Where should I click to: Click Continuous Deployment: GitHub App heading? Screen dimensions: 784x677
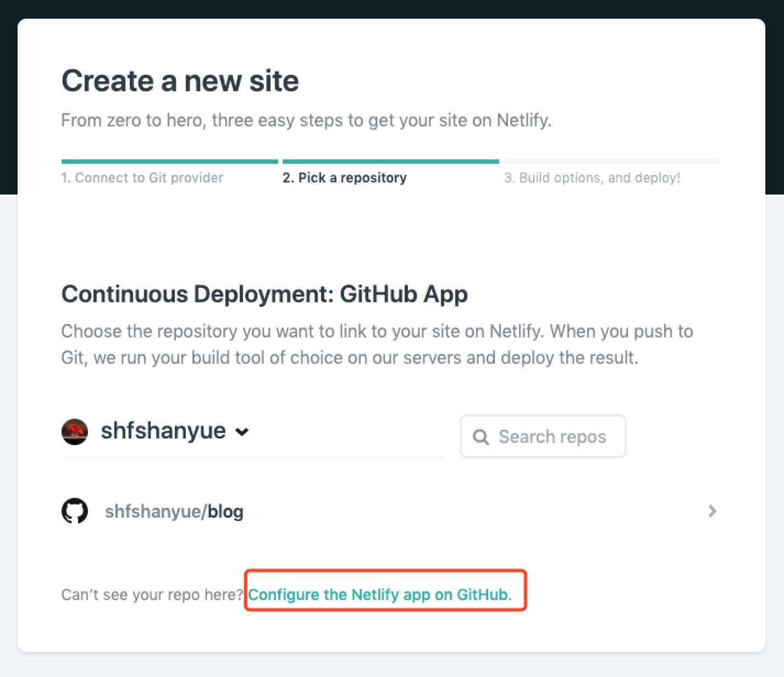[x=264, y=294]
